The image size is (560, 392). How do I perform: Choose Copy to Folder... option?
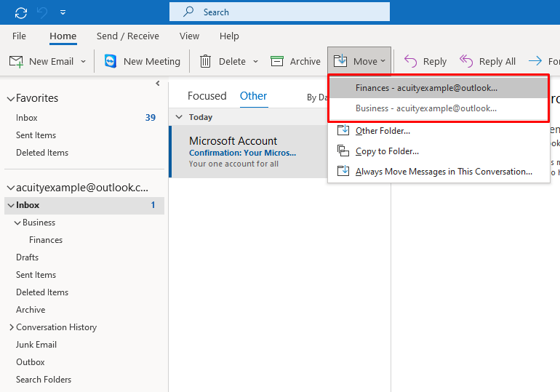point(387,151)
